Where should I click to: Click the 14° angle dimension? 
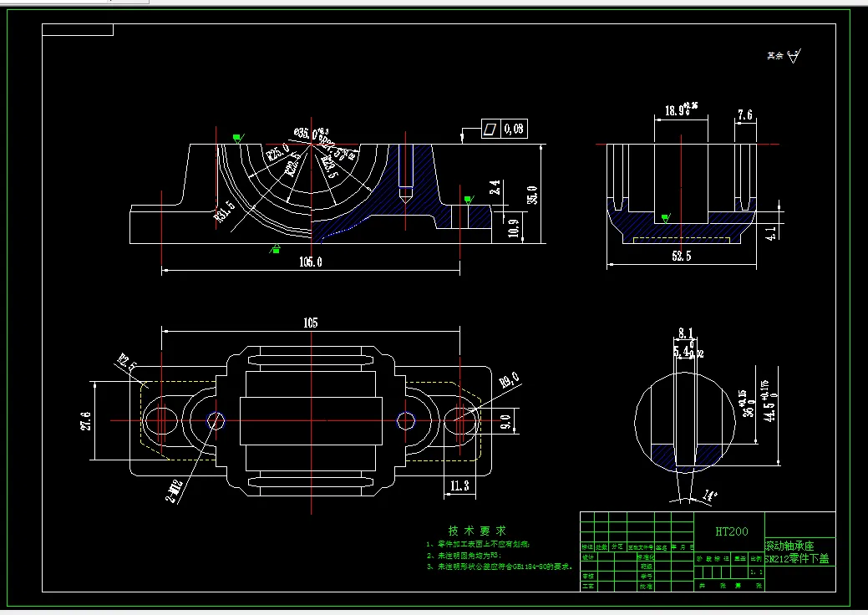pyautogui.click(x=710, y=495)
